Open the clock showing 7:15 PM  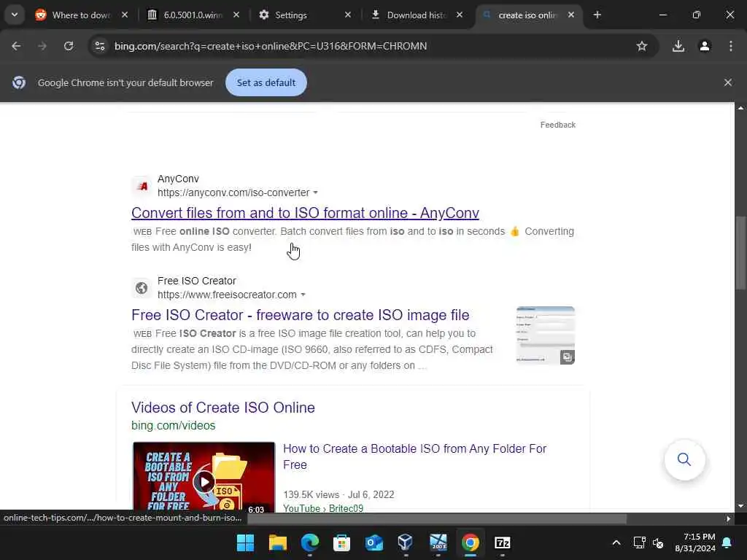pyautogui.click(x=695, y=542)
